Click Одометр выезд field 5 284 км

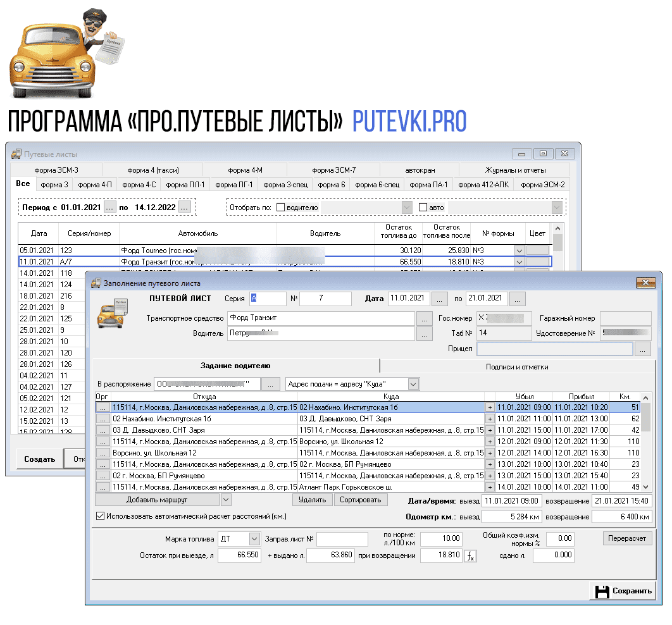[512, 517]
